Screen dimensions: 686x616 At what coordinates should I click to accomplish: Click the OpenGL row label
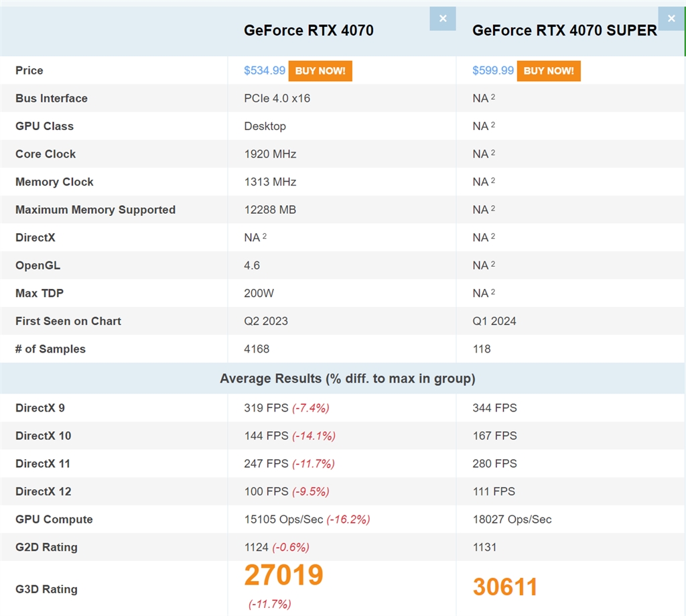(38, 265)
